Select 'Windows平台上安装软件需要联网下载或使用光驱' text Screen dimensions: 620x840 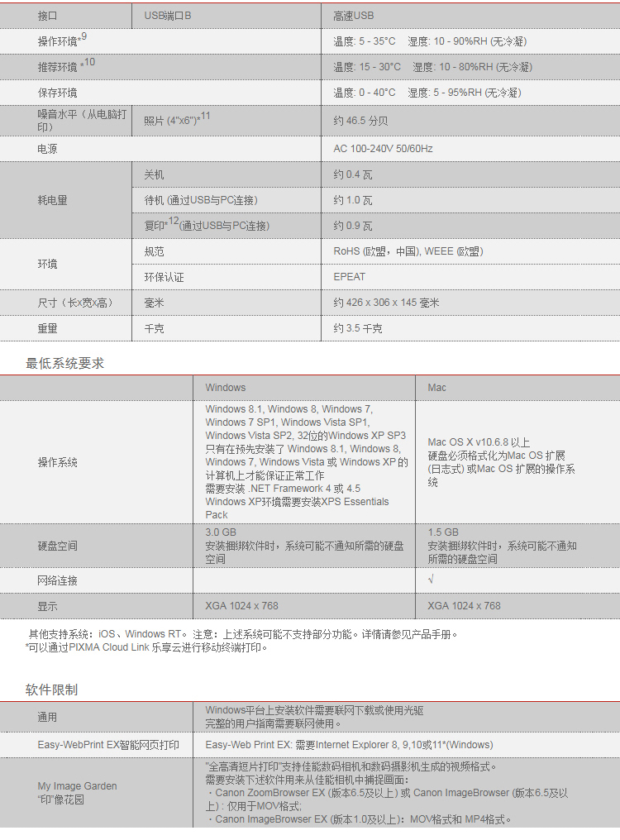pos(314,711)
